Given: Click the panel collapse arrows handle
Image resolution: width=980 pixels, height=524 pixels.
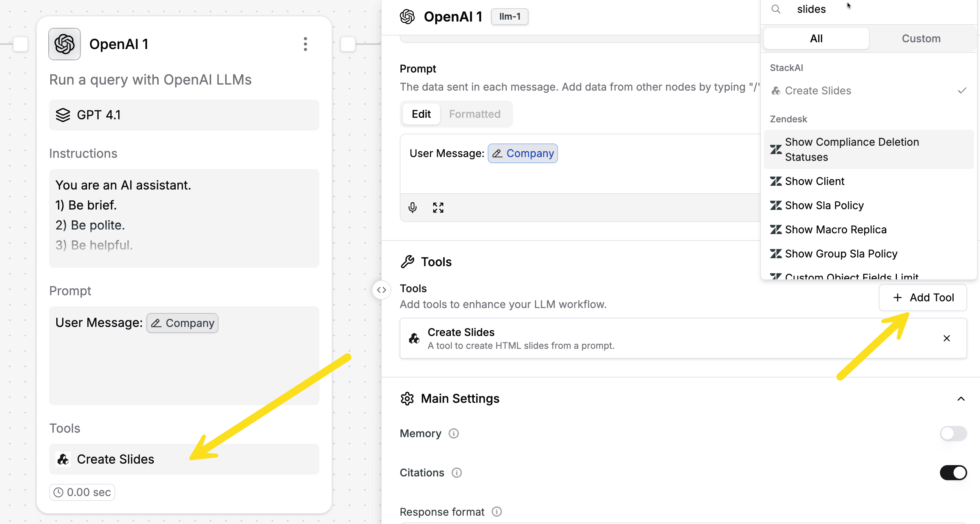Looking at the screenshot, I should pyautogui.click(x=381, y=290).
